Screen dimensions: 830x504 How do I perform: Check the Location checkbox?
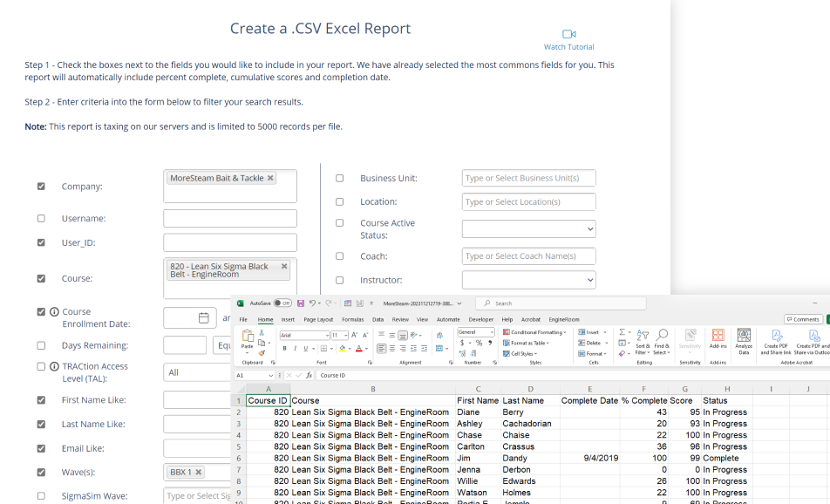click(340, 201)
